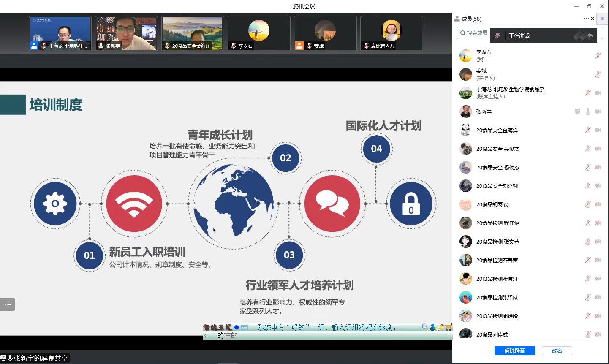This screenshot has width=609, height=364.
Task: Toggle 20食品安全金海洋's muted microphone icon
Action: click(x=587, y=130)
